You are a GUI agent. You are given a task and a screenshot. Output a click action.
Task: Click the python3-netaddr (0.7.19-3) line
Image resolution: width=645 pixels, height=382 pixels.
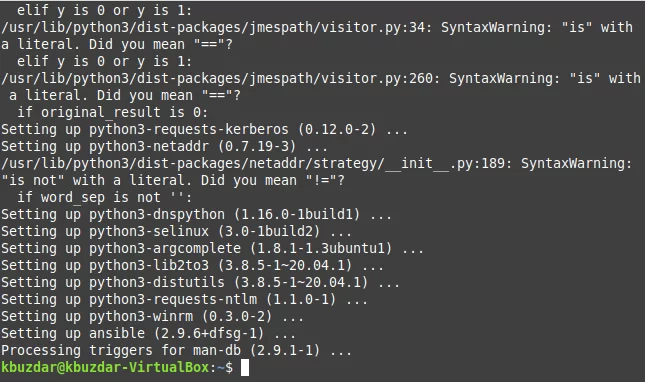click(165, 146)
